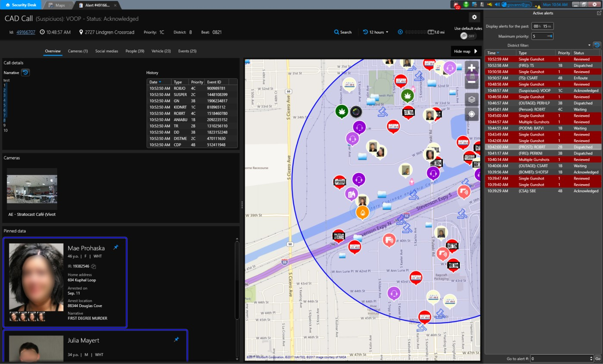Zoom in on the map with plus icon
Screen dimensions: 603x364
(x=471, y=67)
